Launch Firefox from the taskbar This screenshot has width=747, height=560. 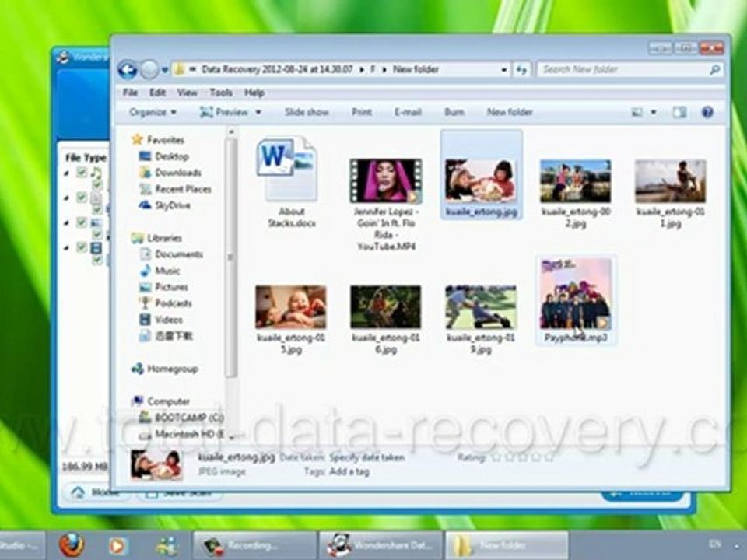(72, 545)
